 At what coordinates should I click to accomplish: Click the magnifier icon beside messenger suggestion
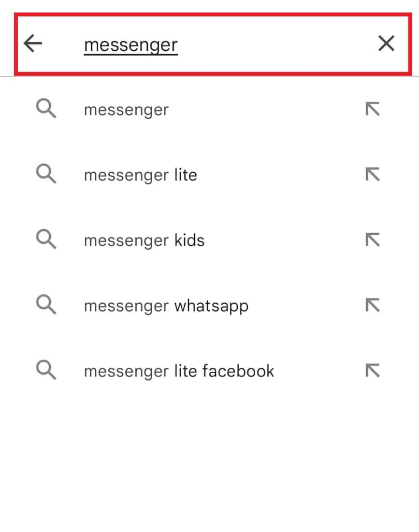pos(46,109)
